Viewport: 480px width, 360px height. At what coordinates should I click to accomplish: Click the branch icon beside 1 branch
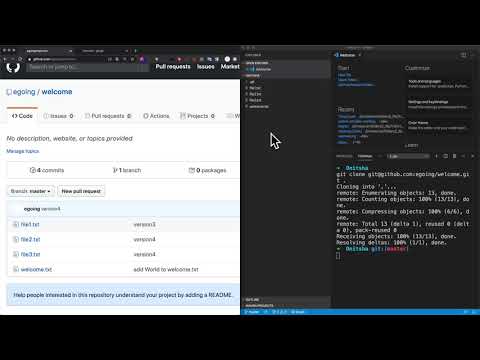115,170
